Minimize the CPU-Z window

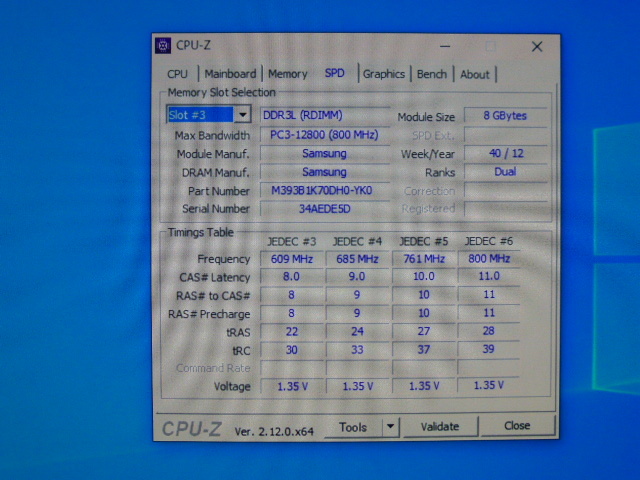click(445, 47)
